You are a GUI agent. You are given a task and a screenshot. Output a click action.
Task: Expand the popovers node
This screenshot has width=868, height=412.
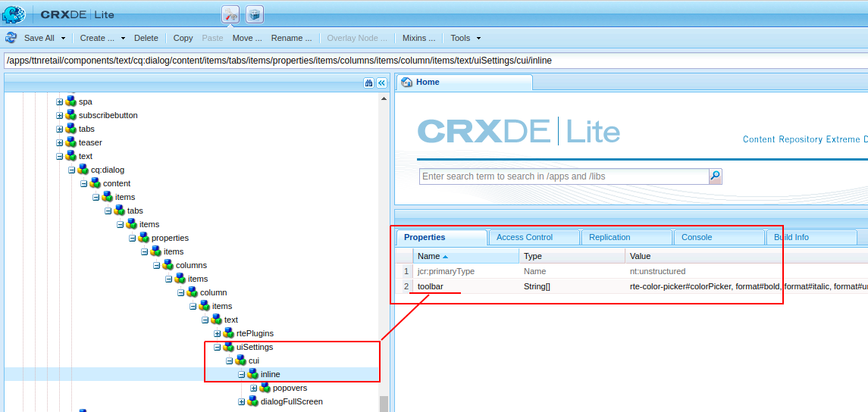click(254, 389)
